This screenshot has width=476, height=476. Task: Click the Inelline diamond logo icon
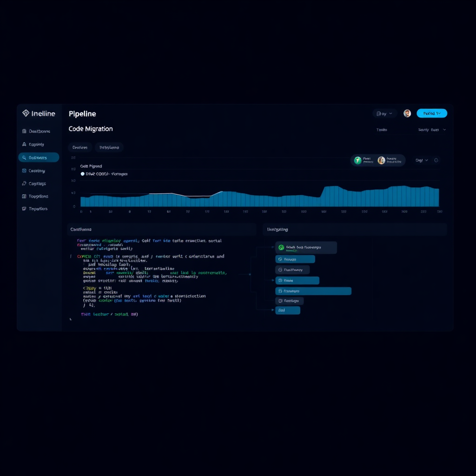pos(26,113)
